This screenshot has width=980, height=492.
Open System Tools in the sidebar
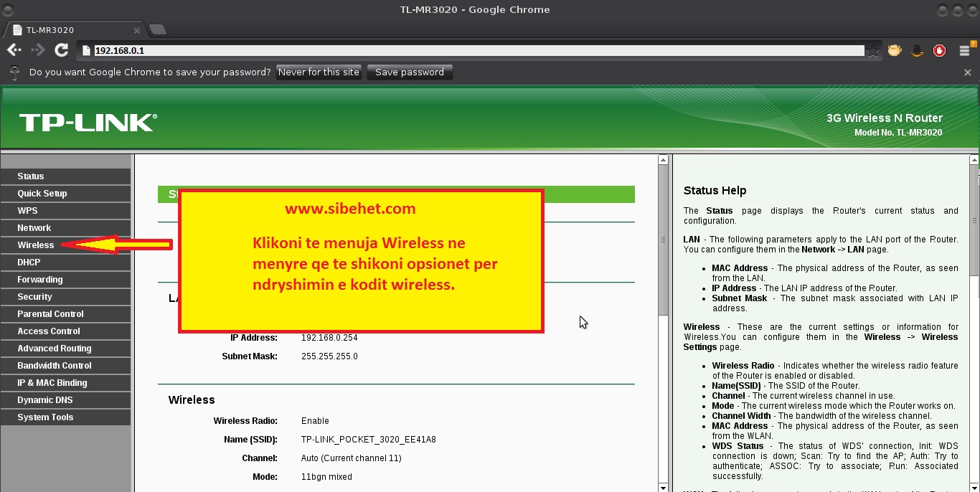point(45,417)
